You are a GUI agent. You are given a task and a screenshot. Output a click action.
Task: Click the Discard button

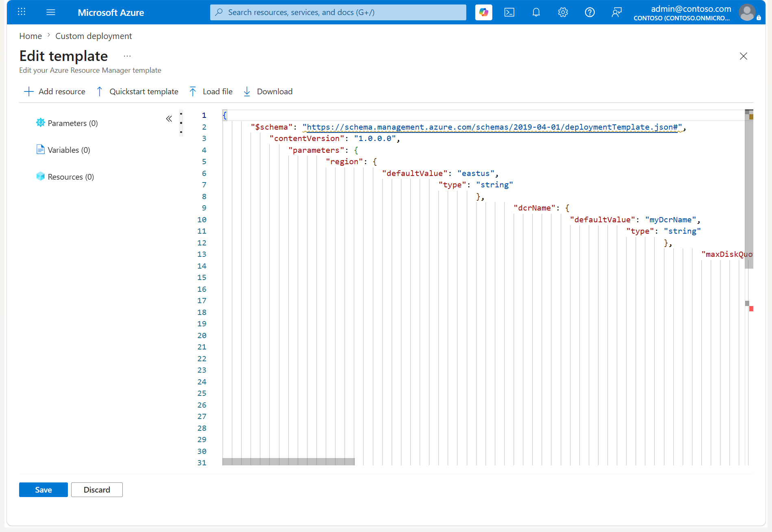pos(97,490)
